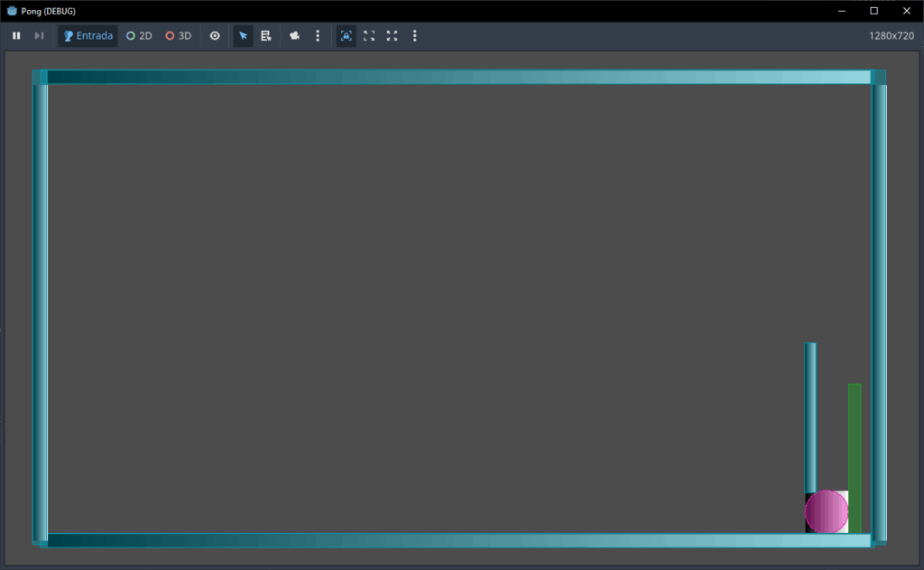Toggle the camera override icon
Image resolution: width=924 pixels, height=570 pixels.
[x=295, y=36]
